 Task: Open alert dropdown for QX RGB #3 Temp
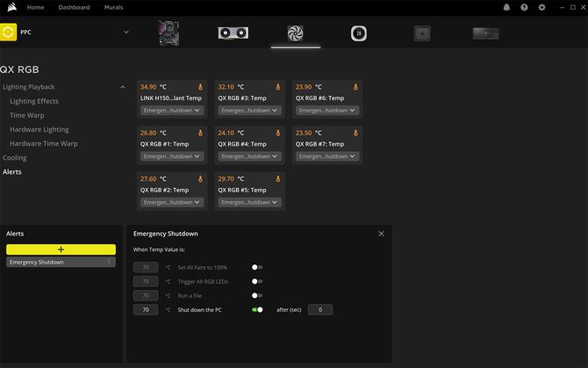pyautogui.click(x=250, y=111)
